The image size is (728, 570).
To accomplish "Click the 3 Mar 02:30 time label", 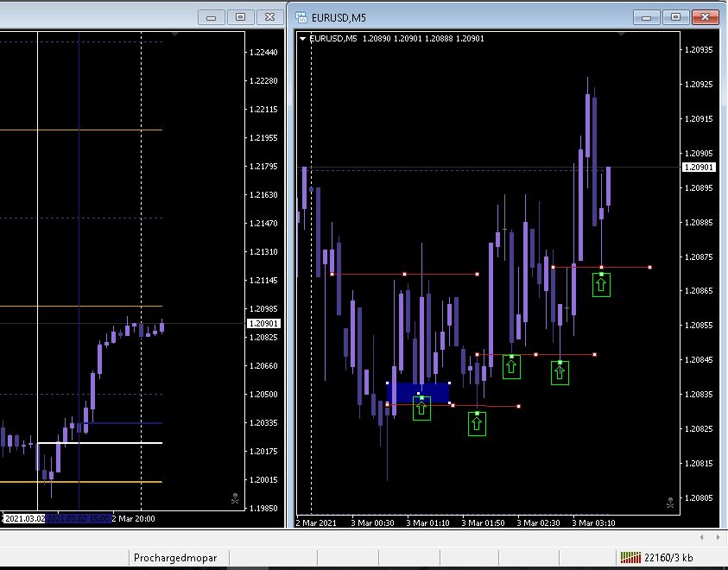I will 538,523.
